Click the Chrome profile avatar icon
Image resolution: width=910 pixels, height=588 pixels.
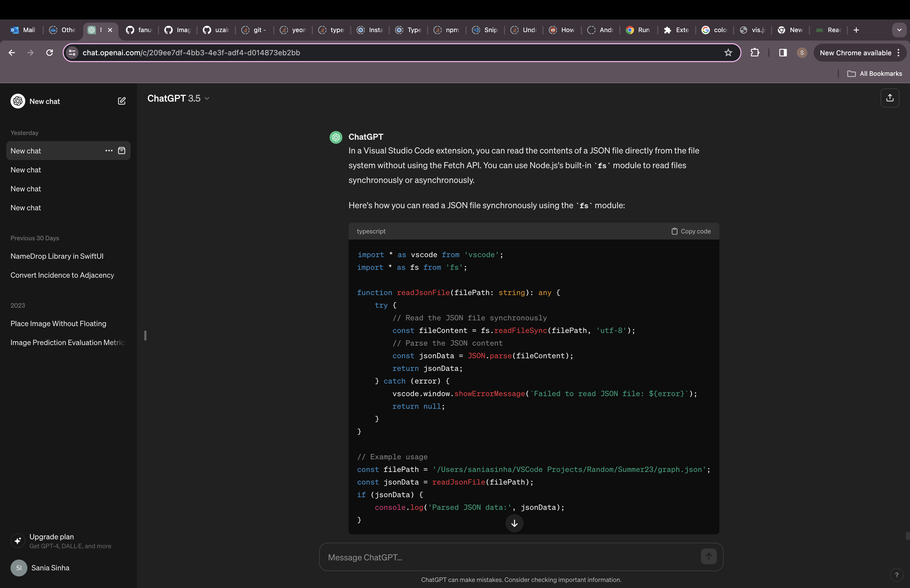click(x=801, y=52)
